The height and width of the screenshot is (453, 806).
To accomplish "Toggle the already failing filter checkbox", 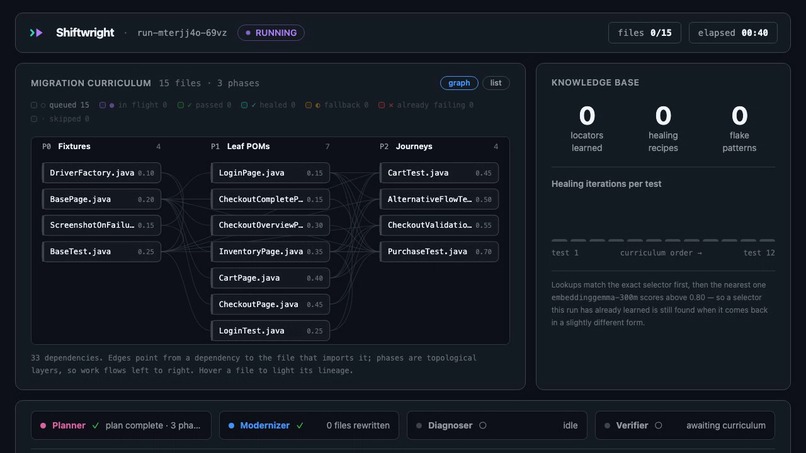I will [381, 105].
